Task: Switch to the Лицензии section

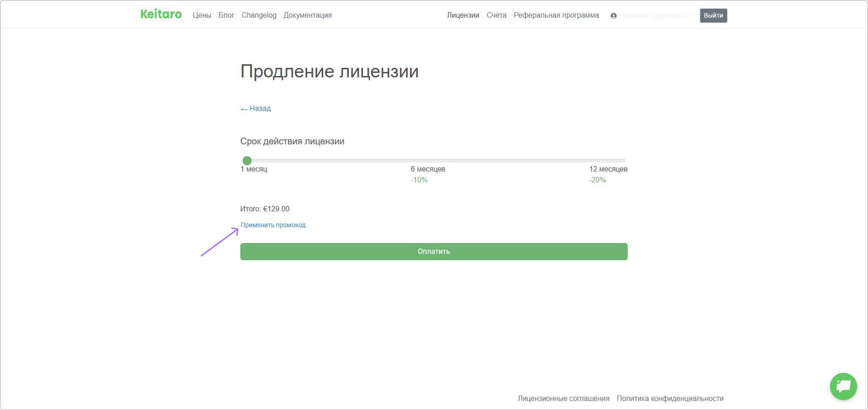Action: pyautogui.click(x=463, y=15)
